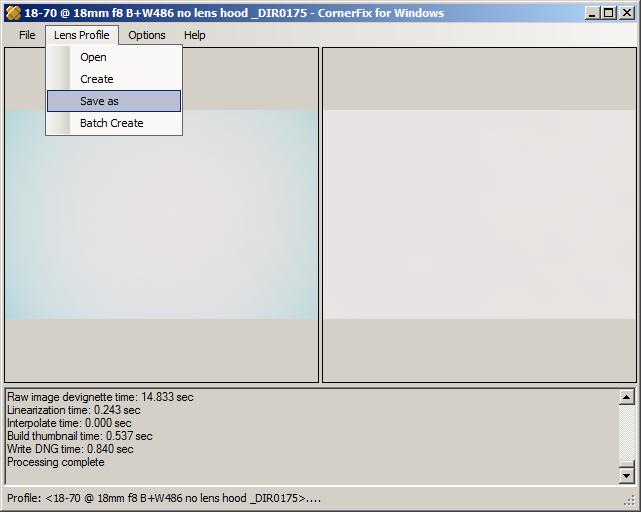Click the original image preview on left

[x=161, y=214]
